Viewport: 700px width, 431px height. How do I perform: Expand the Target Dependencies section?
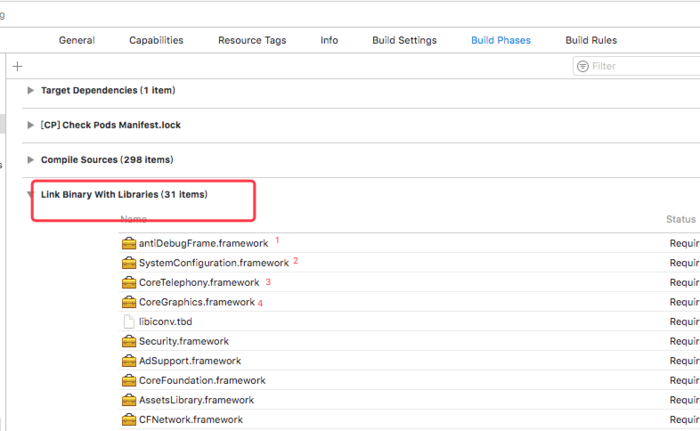(31, 90)
